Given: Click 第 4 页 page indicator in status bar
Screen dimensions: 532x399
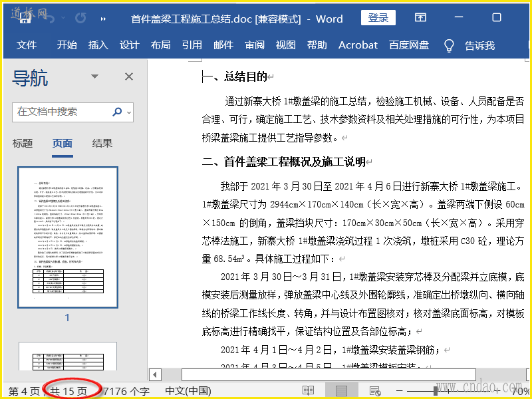Looking at the screenshot, I should coord(24,391).
